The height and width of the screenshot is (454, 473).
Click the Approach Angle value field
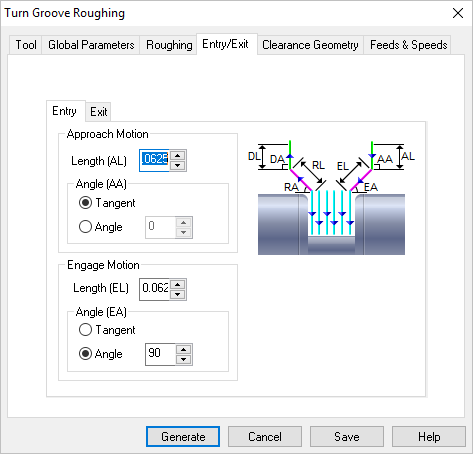tap(160, 227)
